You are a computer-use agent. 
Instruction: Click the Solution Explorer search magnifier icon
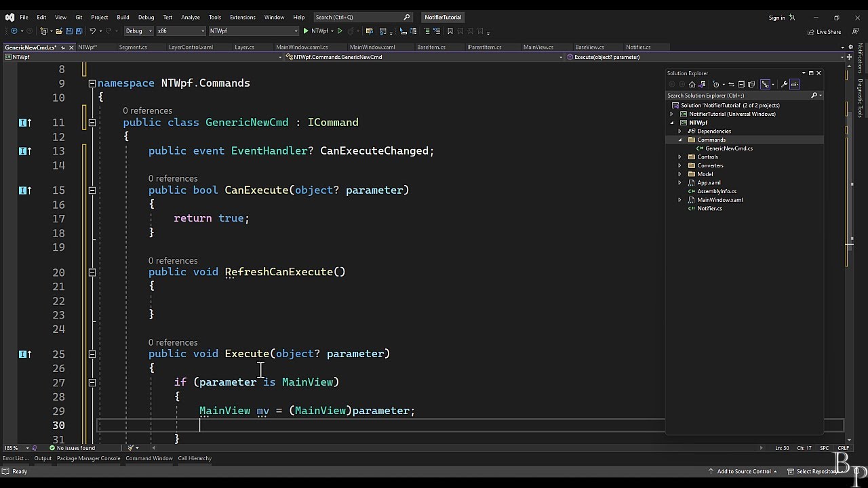pyautogui.click(x=814, y=96)
